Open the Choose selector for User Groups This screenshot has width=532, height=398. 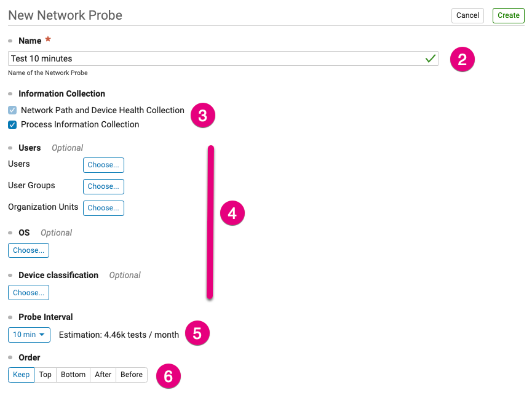(x=103, y=186)
